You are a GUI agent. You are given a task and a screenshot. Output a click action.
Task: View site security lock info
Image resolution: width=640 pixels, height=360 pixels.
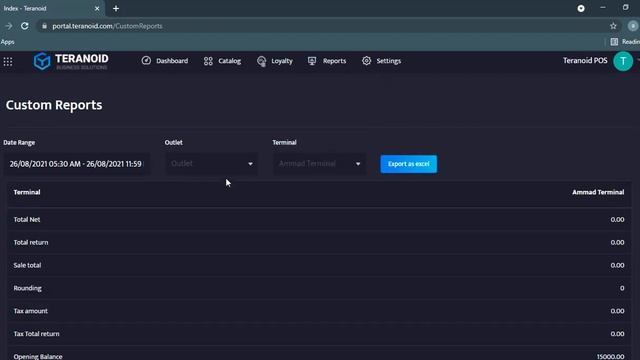44,26
